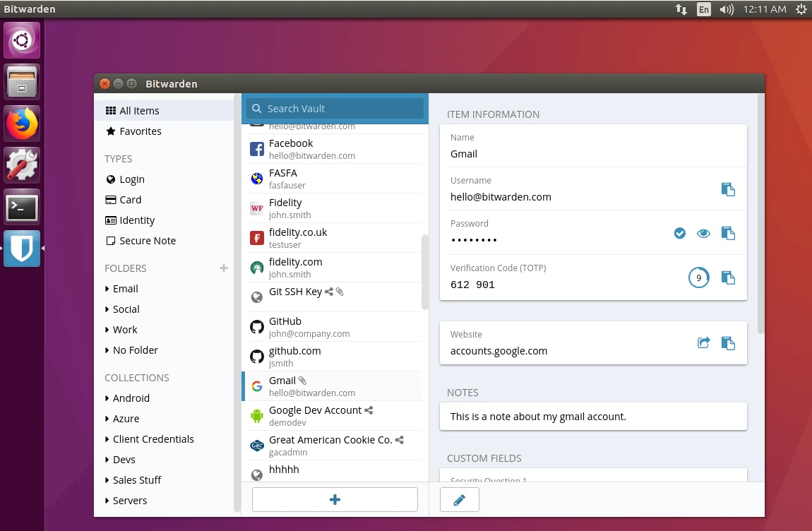Click the vault list scrollbar
Screen dimensions: 812x531
pyautogui.click(x=425, y=272)
